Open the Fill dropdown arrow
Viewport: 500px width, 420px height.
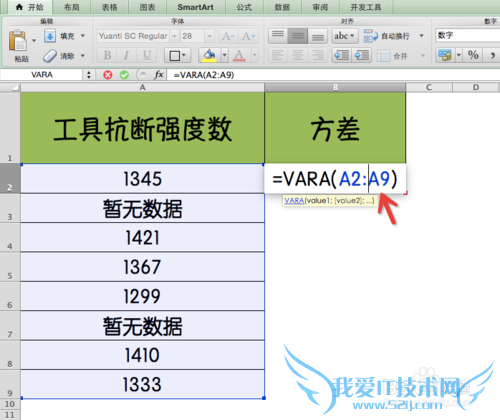[x=83, y=36]
